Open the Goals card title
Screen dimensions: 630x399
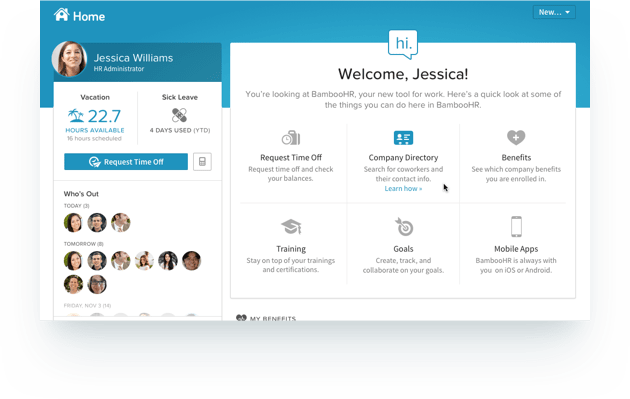[403, 249]
